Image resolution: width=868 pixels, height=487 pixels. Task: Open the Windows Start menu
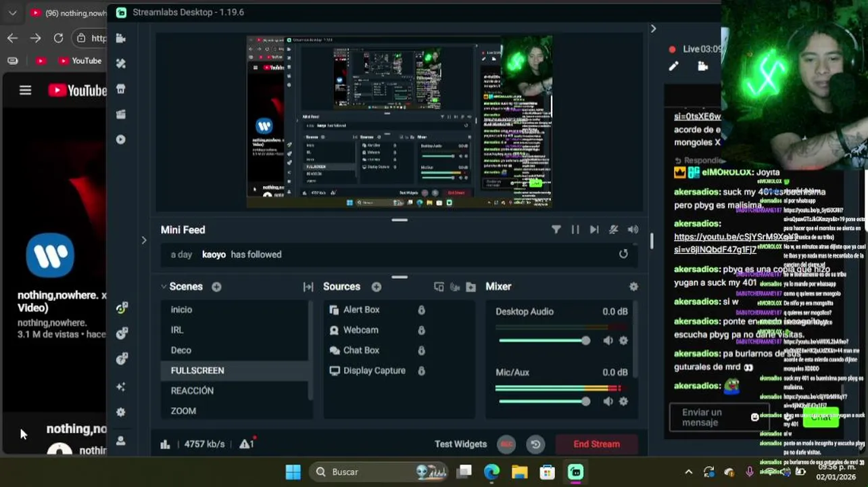[293, 471]
